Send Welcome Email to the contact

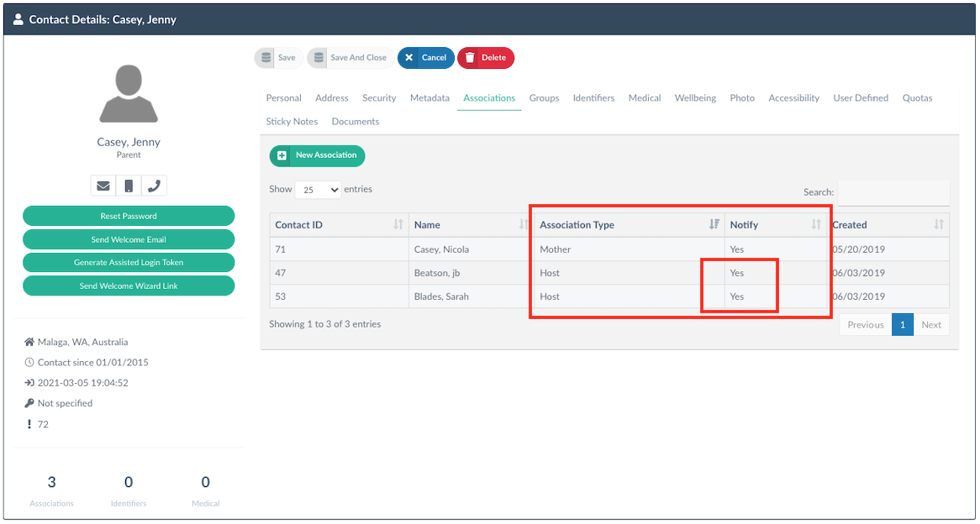[129, 239]
